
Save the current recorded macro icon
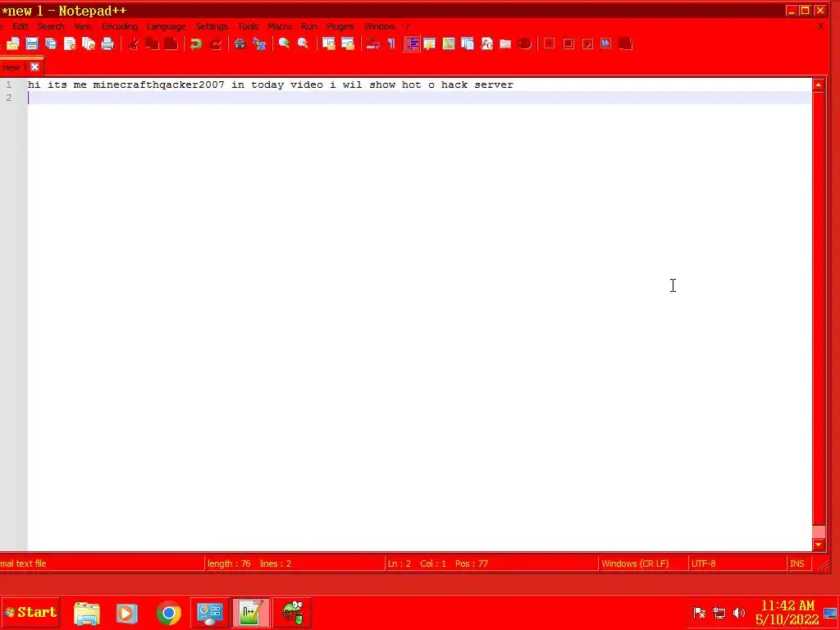(x=625, y=44)
